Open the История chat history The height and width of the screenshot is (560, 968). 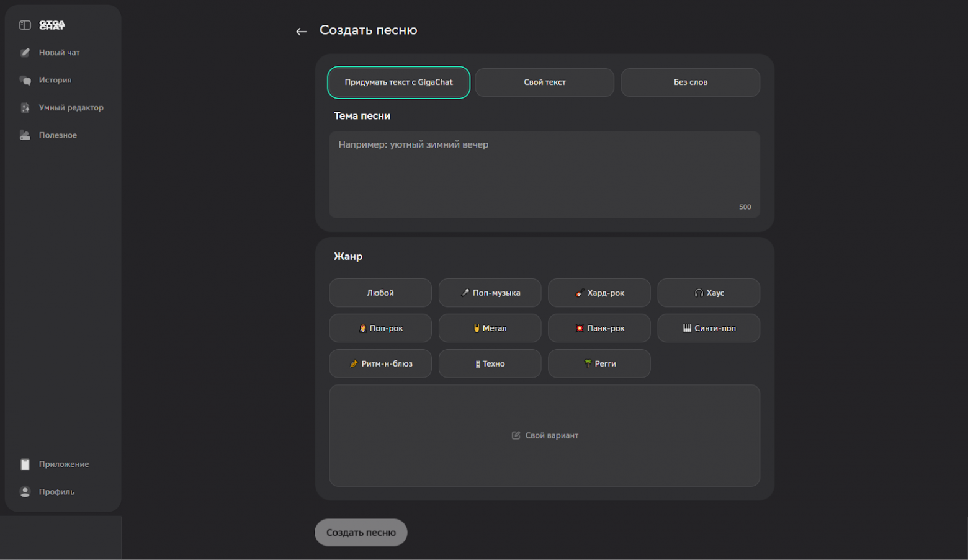[x=55, y=80]
